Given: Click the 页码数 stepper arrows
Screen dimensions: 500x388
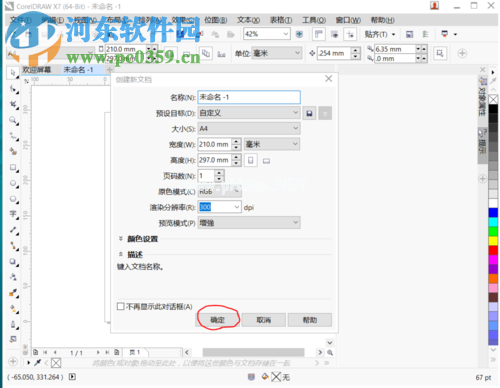Looking at the screenshot, I should coord(219,176).
